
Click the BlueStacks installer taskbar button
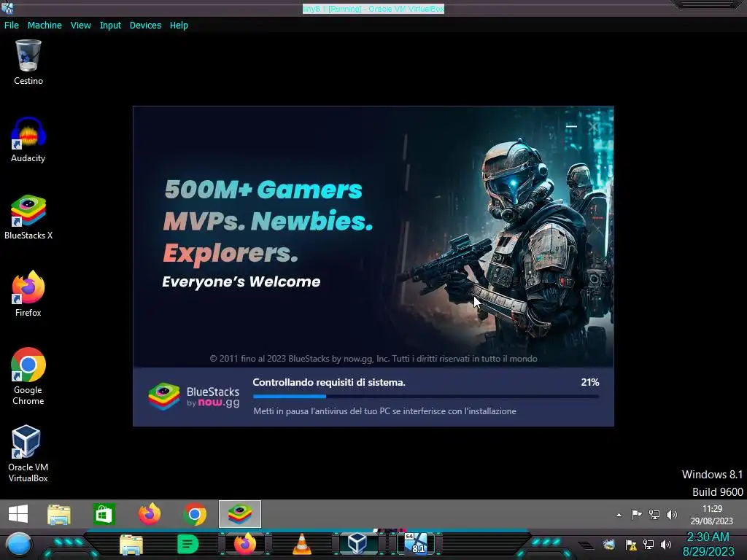(x=239, y=514)
